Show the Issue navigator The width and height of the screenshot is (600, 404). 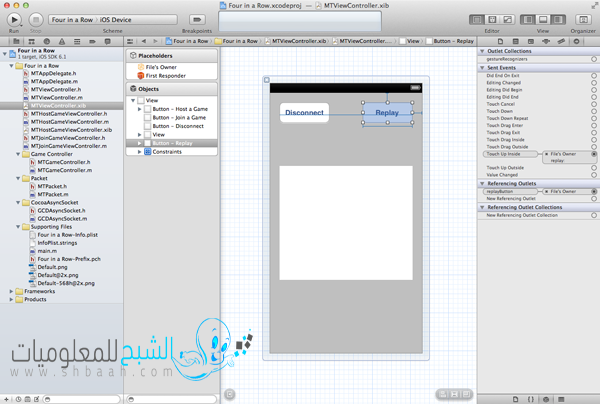tap(62, 41)
